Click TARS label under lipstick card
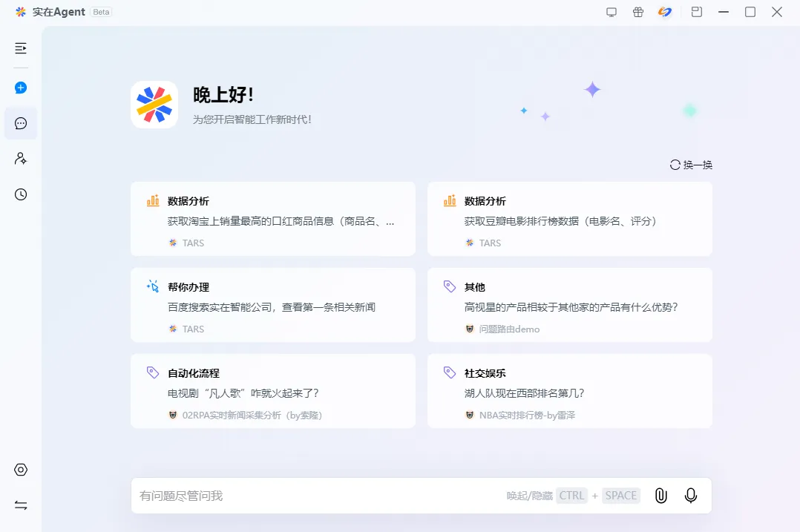Viewport: 800px width, 532px height. (x=194, y=243)
